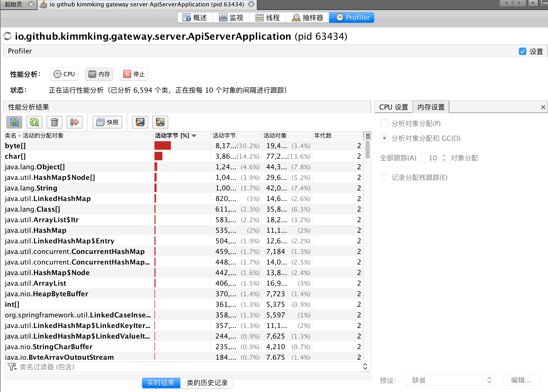Take a snapshot with the 快照 button
Viewport: 548px width, 392px height.
tap(107, 122)
